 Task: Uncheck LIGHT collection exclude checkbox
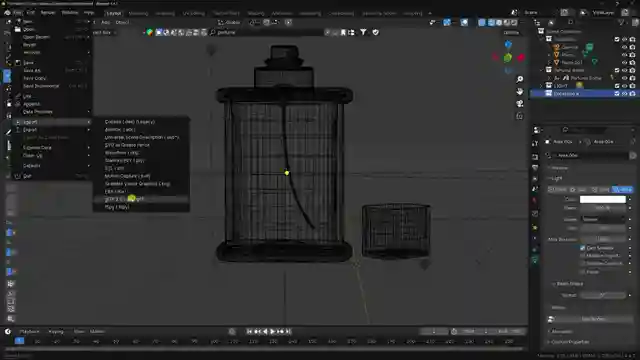point(617,86)
